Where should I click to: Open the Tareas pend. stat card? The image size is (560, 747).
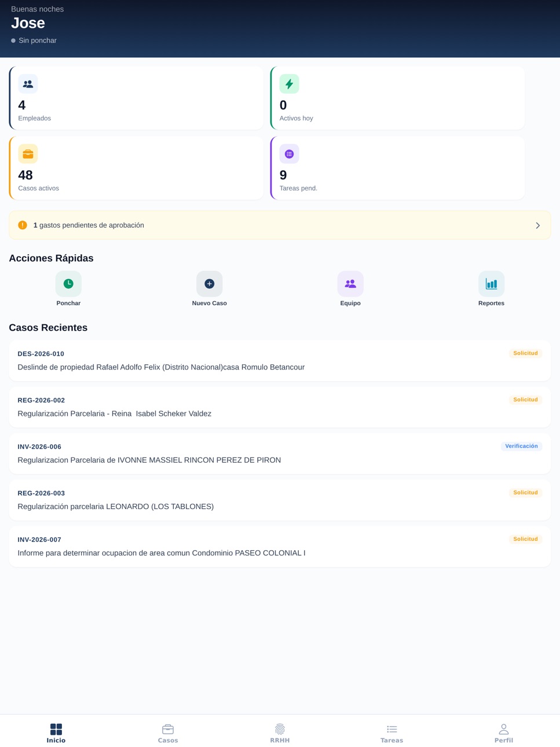[397, 168]
